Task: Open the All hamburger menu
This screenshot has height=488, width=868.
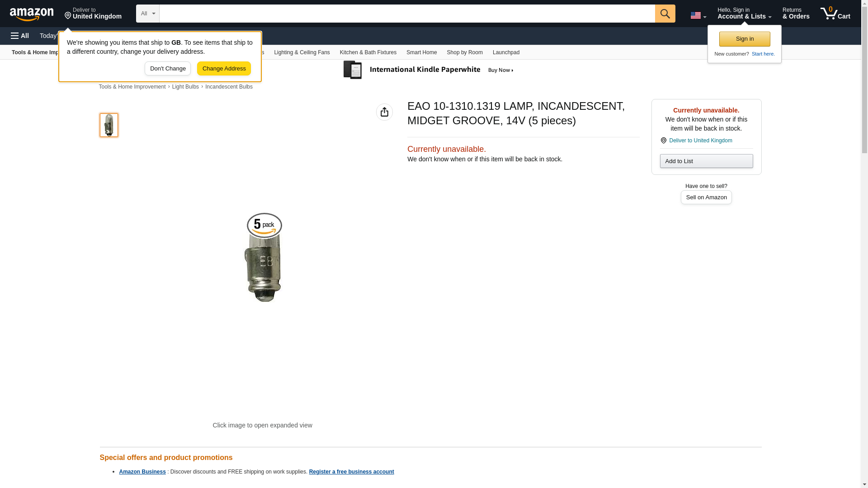Action: pyautogui.click(x=20, y=36)
